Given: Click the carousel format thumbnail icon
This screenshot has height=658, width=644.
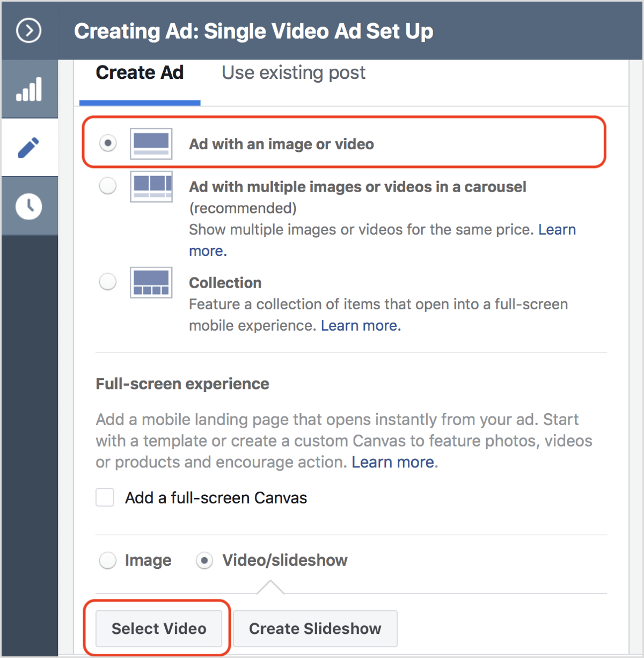Looking at the screenshot, I should [151, 186].
